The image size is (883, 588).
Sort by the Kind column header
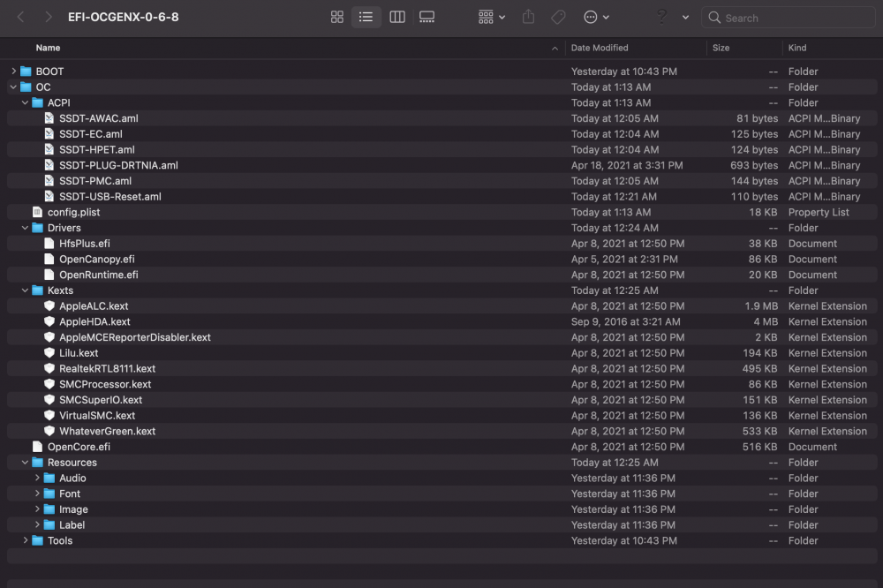click(796, 48)
